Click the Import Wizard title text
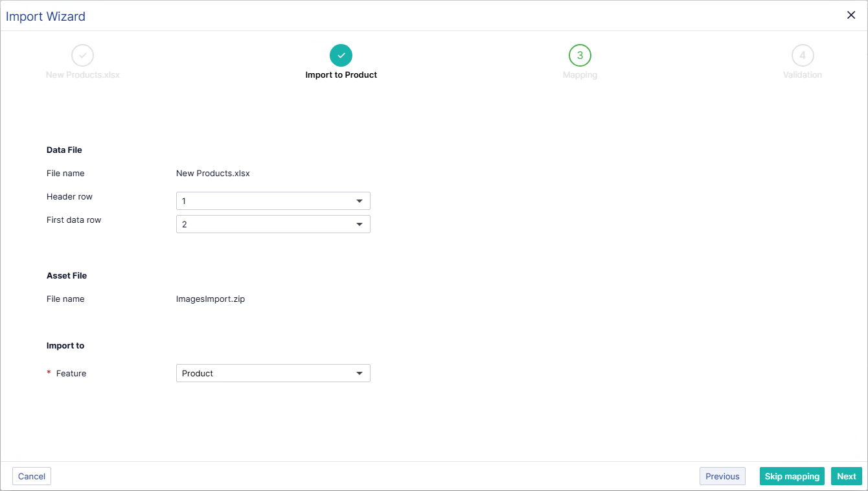The image size is (868, 491). (45, 16)
